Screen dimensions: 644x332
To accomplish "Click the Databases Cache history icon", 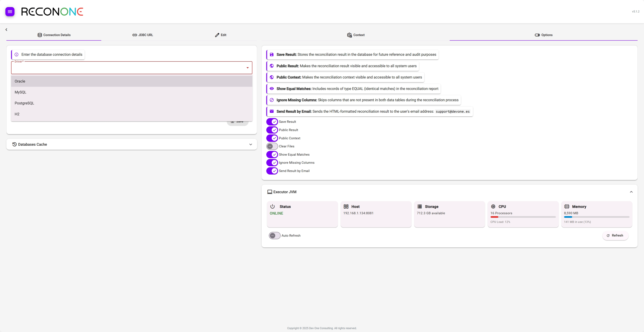I will coord(14,144).
